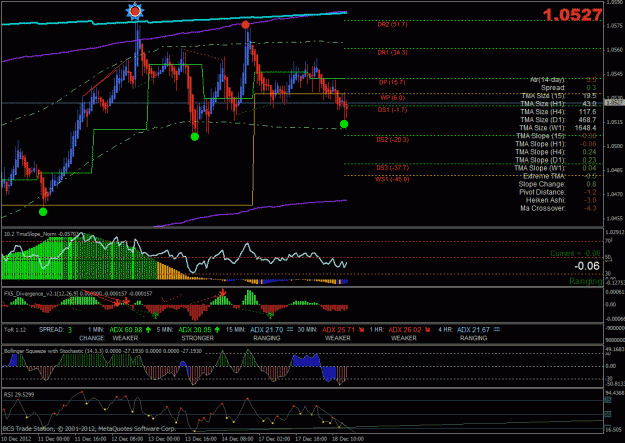Click the DS2 (-20.3) support label

pyautogui.click(x=392, y=140)
